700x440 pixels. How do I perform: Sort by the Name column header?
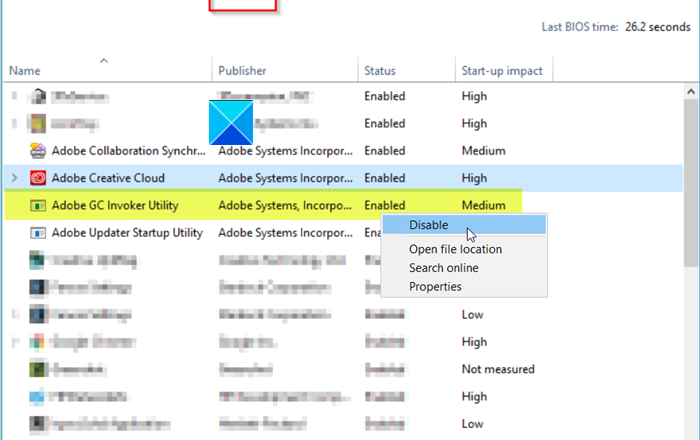(x=107, y=71)
